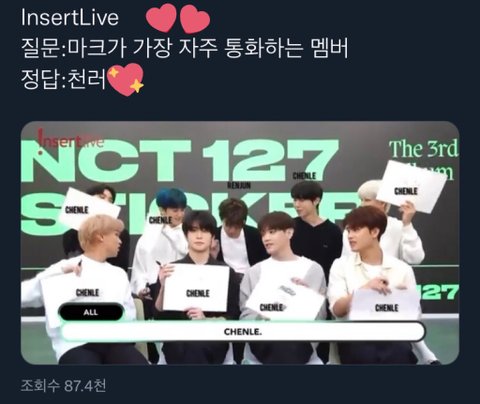Screen dimensions: 480x404
Task: Click the view count 조회수 87.4천
Action: coord(63,386)
